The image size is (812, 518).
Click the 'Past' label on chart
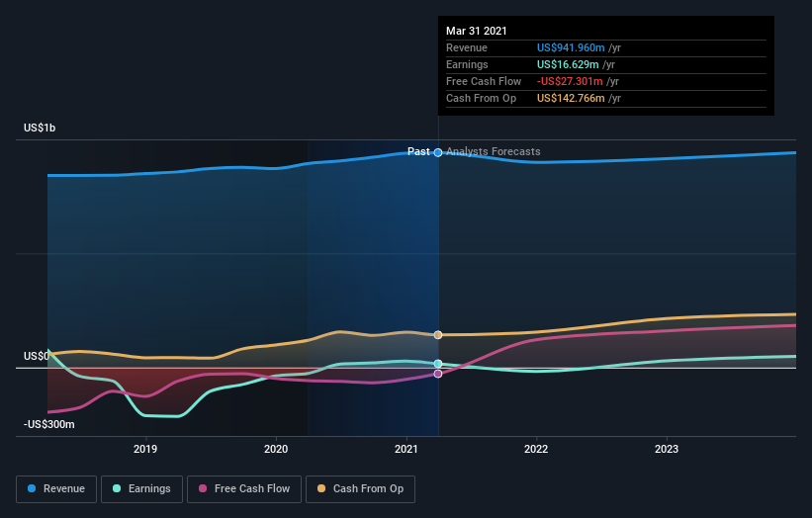pos(418,151)
